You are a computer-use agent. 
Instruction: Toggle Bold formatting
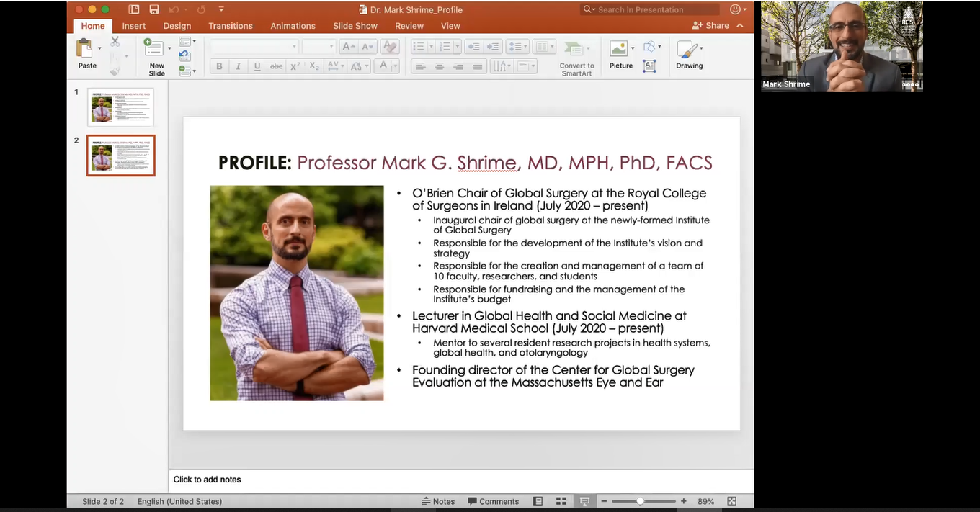pos(219,66)
